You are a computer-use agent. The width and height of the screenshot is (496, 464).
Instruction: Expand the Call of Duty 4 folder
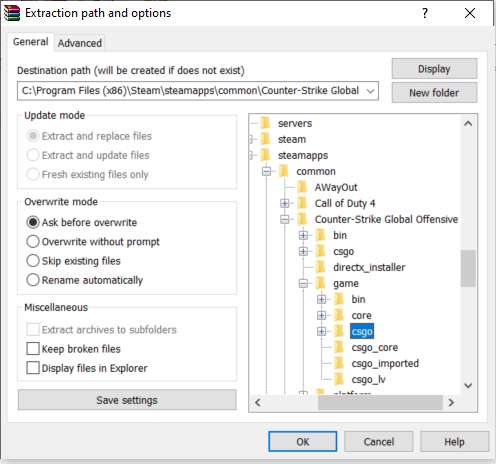coord(285,203)
